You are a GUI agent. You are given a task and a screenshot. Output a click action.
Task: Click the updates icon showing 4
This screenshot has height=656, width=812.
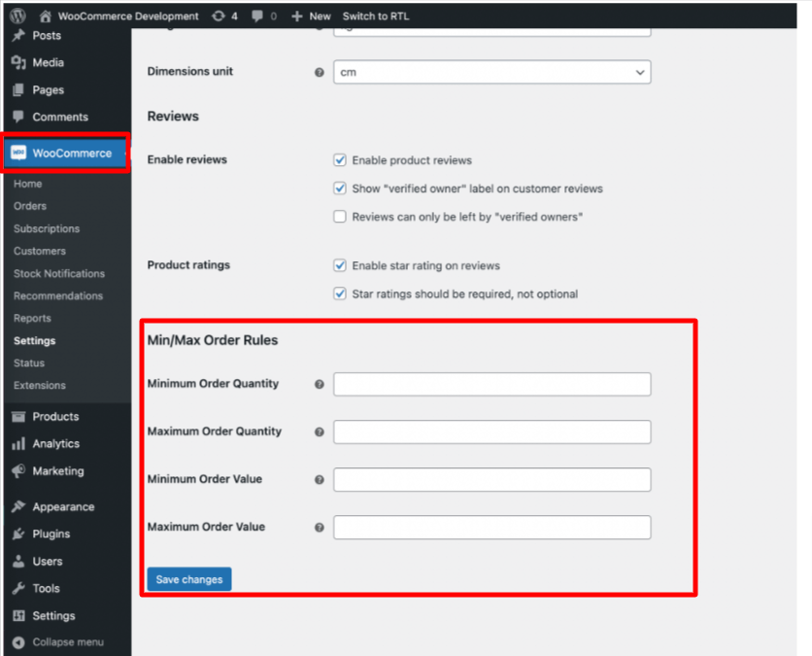tap(219, 17)
